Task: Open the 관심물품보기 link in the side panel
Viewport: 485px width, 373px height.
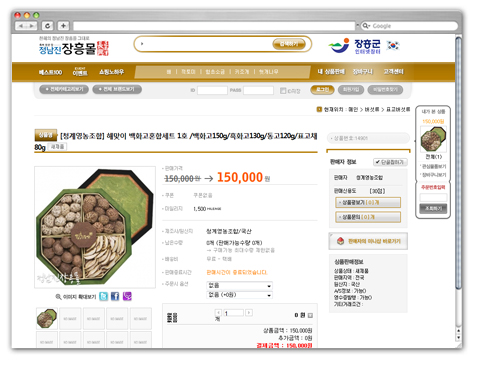Action: tap(434, 166)
